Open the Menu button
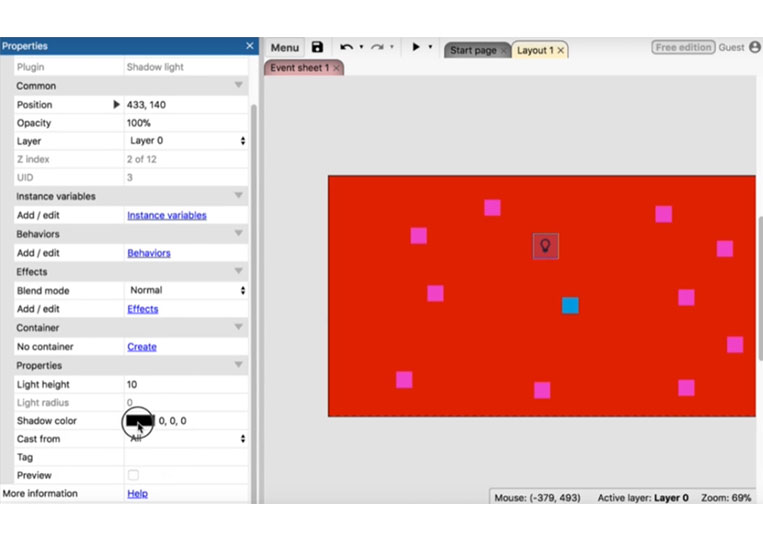 point(285,48)
